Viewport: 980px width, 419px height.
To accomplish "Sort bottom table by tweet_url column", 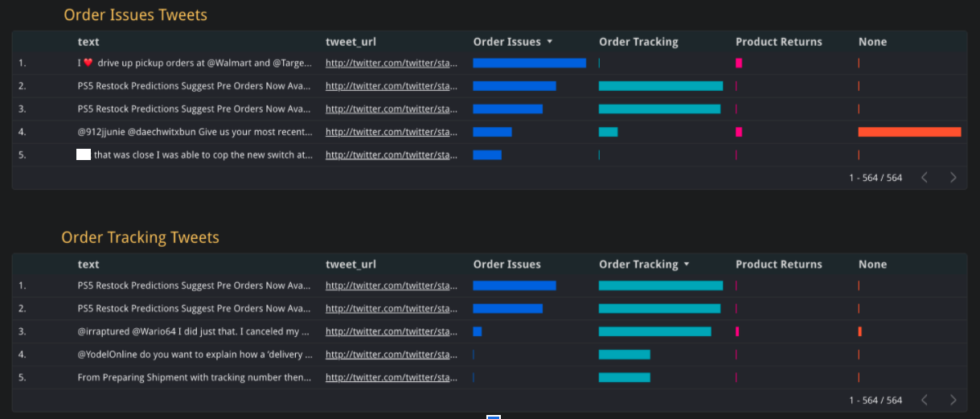I will point(351,265).
